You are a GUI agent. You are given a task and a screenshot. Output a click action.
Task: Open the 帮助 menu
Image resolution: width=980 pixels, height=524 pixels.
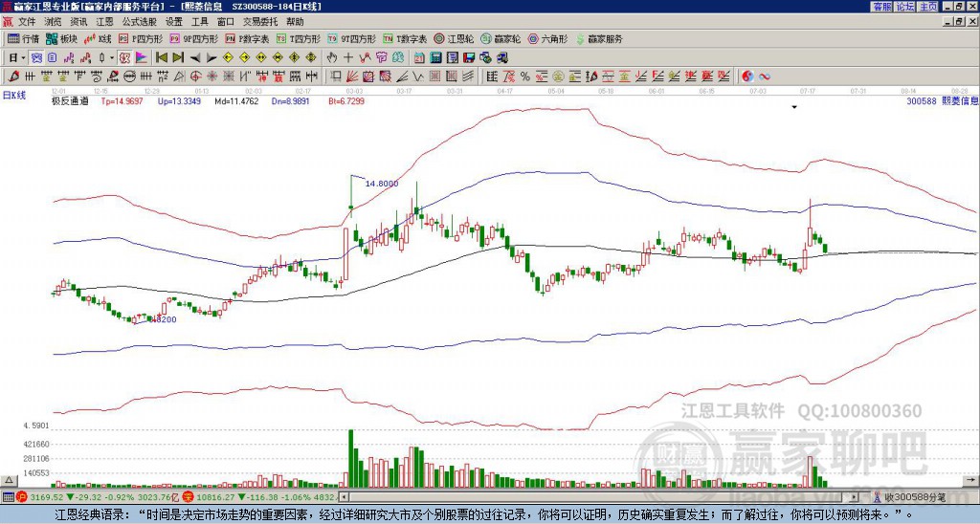coord(295,22)
